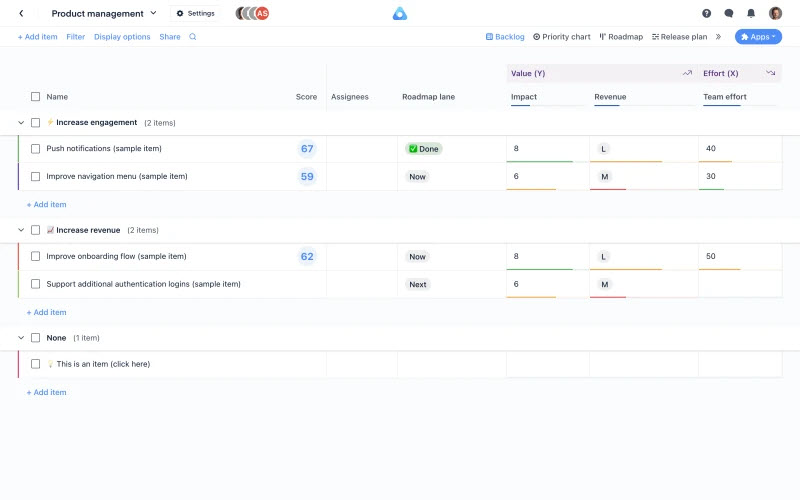Switch to the Roadmap view
This screenshot has width=800, height=500.
621,37
